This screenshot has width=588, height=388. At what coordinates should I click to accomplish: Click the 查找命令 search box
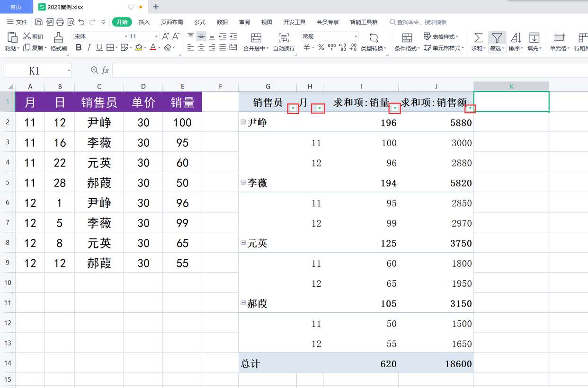click(x=418, y=22)
